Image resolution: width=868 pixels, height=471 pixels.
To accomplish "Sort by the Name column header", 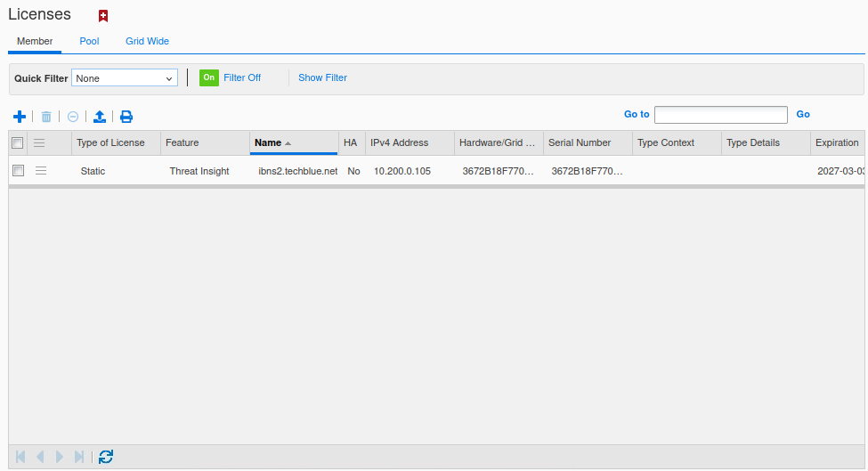I will click(x=268, y=142).
